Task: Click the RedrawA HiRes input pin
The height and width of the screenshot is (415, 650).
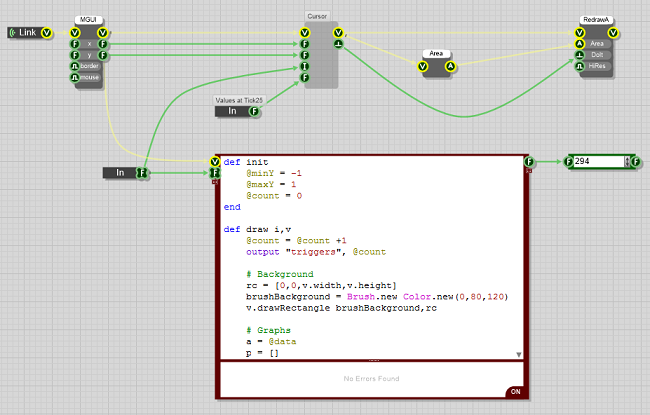Action: point(580,66)
